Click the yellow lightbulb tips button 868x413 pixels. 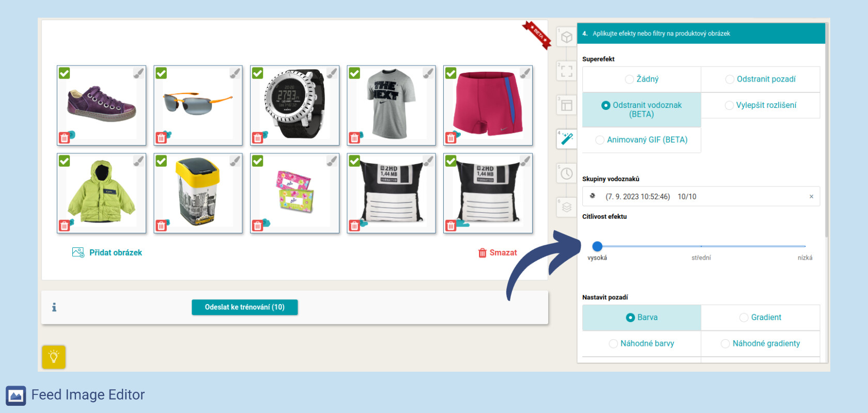tap(54, 357)
